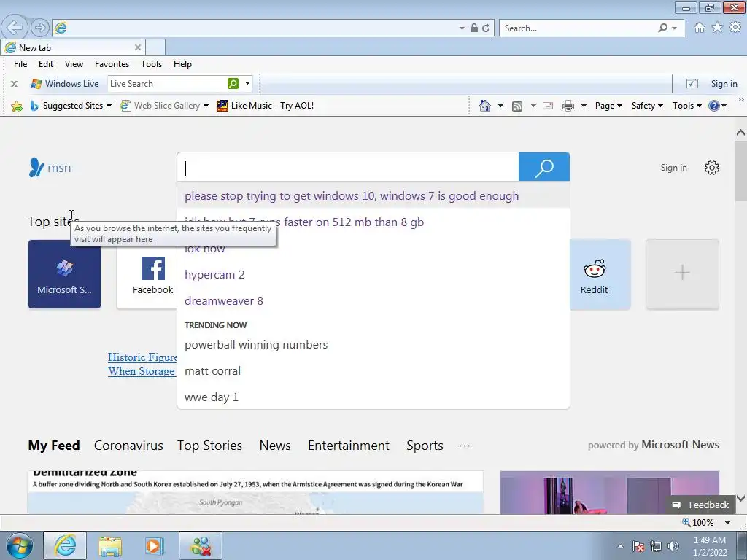Go back with the browser Back arrow

[15, 28]
